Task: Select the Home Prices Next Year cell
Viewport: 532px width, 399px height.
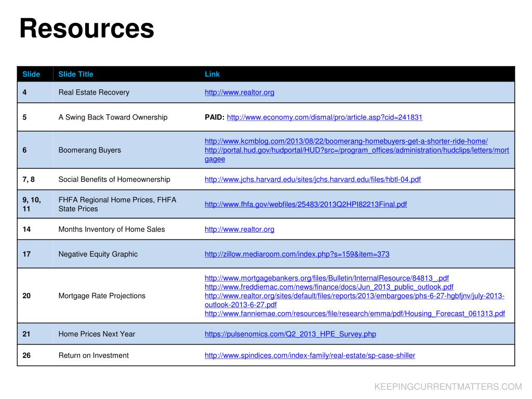Action: (127, 334)
